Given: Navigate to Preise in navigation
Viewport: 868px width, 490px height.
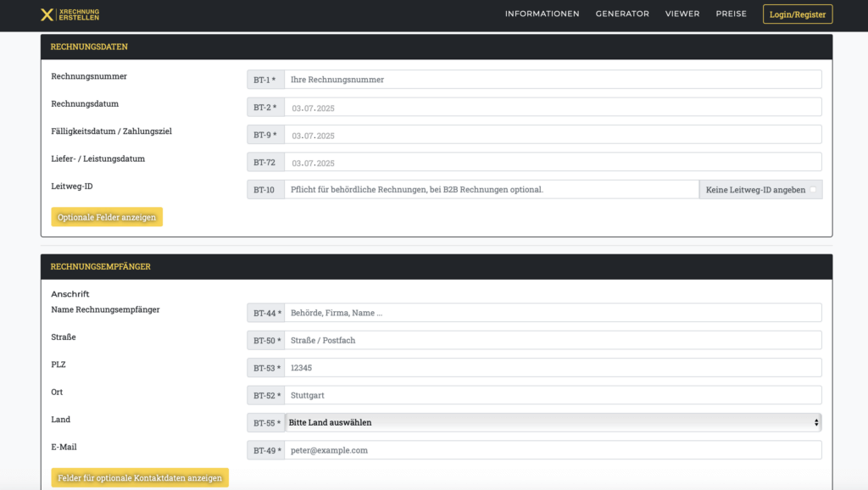Looking at the screenshot, I should click(x=731, y=14).
